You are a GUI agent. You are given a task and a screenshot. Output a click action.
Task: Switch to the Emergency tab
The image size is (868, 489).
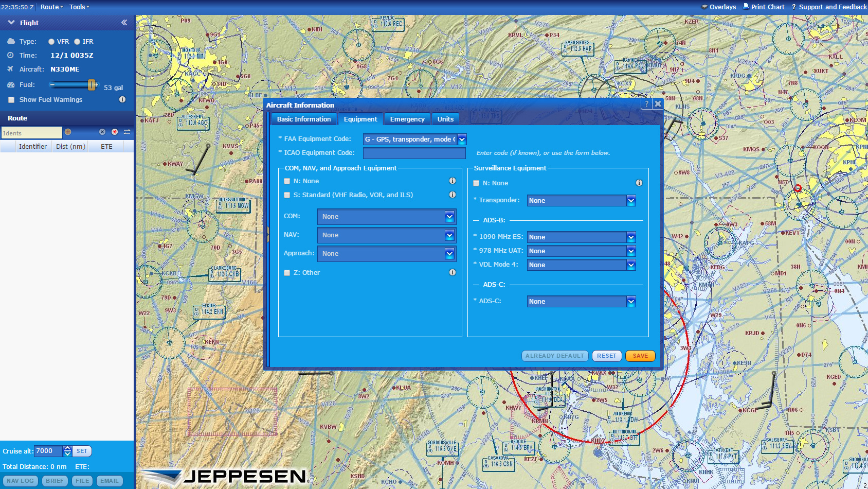coord(407,119)
